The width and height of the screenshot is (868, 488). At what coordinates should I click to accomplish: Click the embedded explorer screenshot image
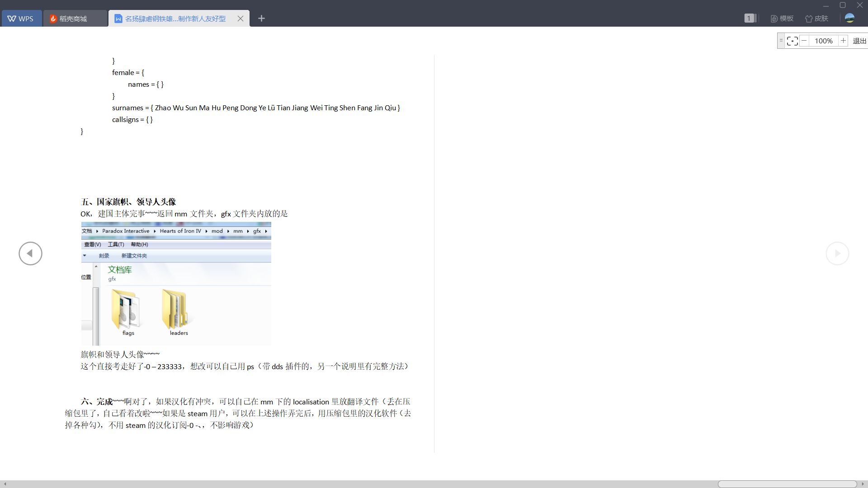(x=176, y=284)
